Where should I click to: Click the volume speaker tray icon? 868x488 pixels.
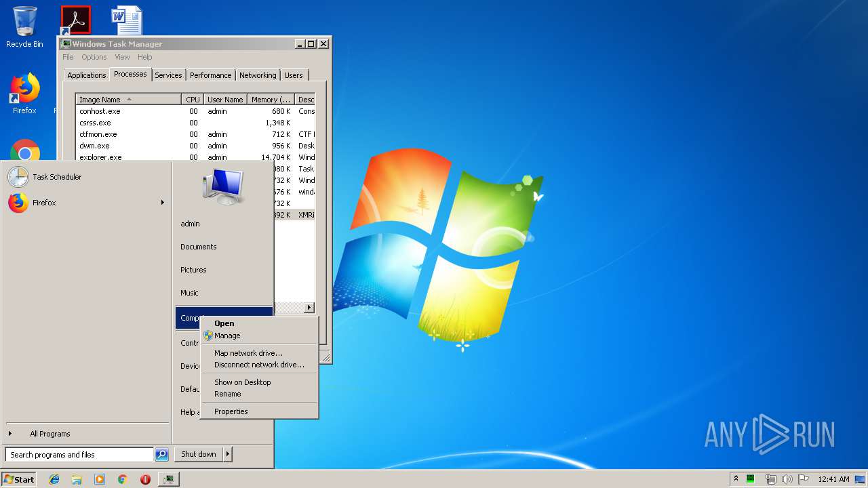point(787,479)
